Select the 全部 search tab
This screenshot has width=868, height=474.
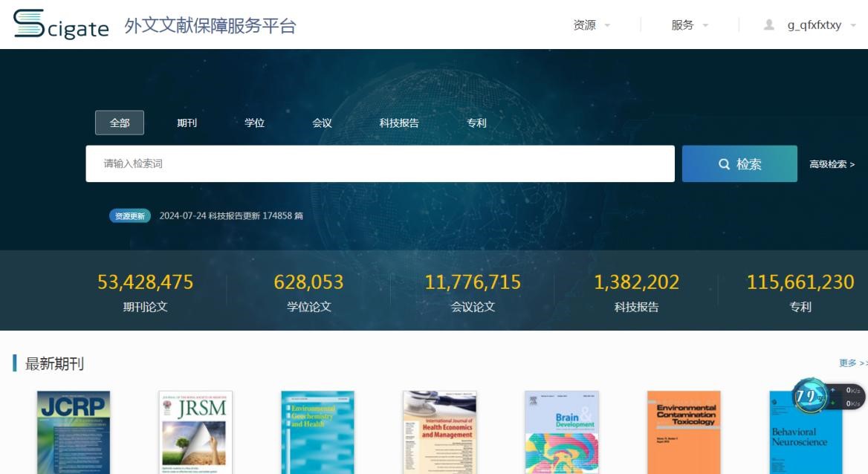(120, 123)
